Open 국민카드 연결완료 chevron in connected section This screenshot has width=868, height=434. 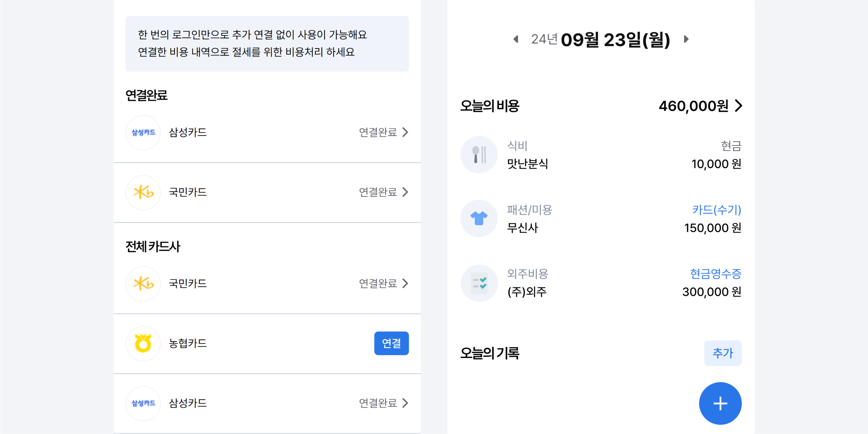coord(405,192)
